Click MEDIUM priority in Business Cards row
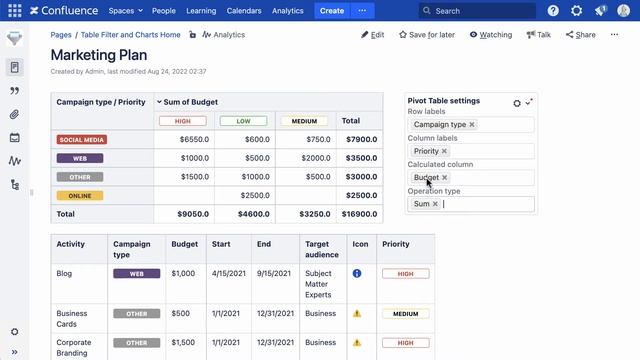This screenshot has height=360, width=640. 406,314
